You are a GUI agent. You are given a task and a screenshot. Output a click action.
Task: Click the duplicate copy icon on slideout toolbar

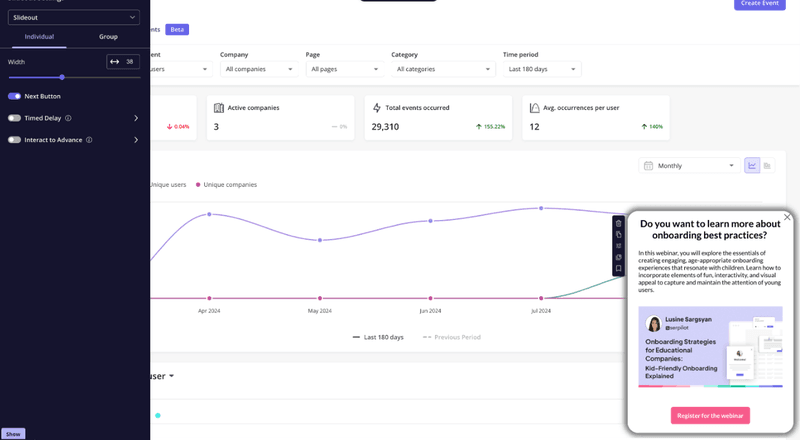(x=619, y=234)
